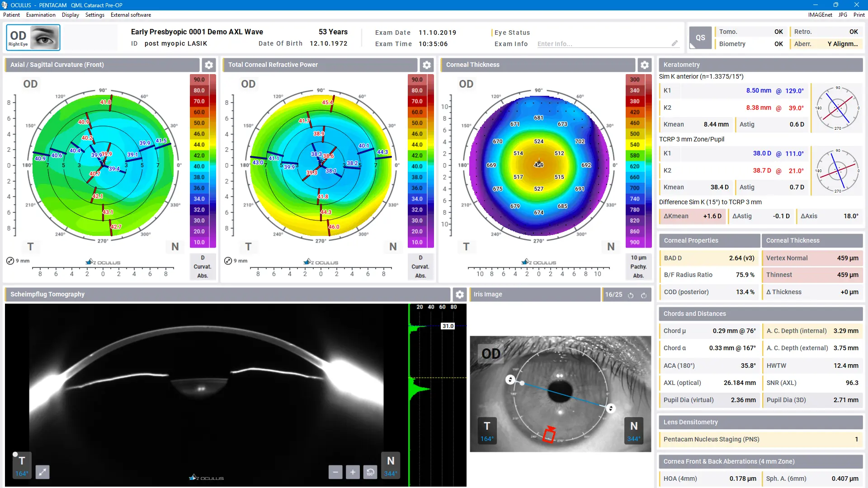Screen dimensions: 868x488
Task: Open the External software menu
Action: pyautogui.click(x=131, y=15)
